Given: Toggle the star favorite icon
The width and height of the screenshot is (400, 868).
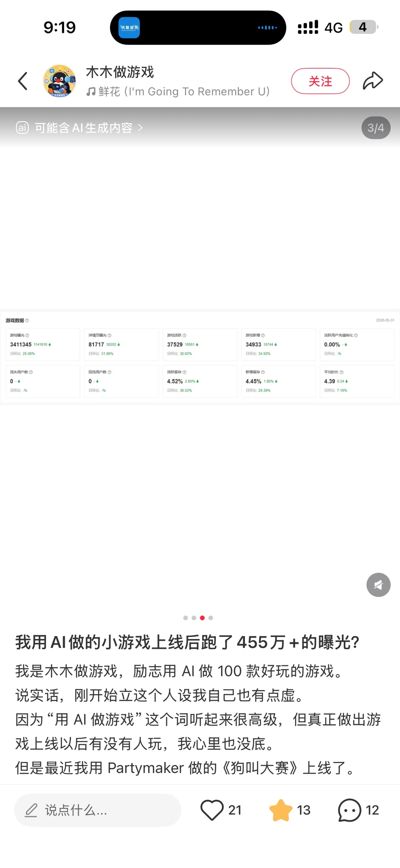Looking at the screenshot, I should tap(281, 810).
